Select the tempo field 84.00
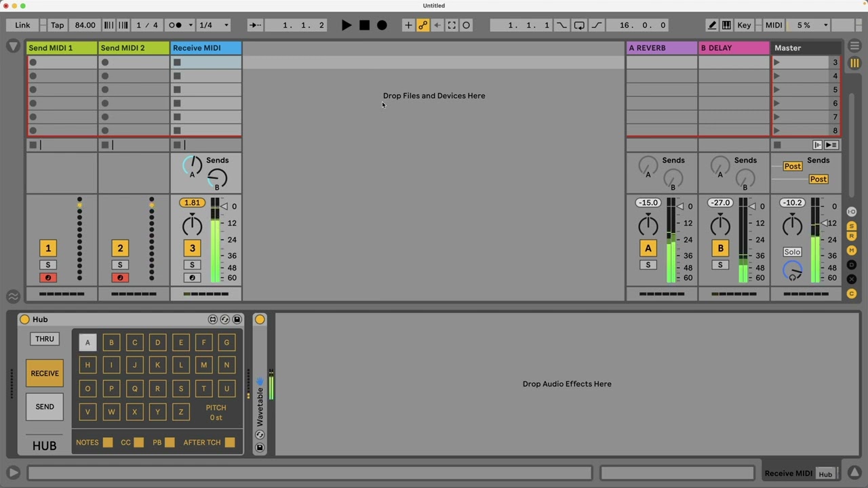Screen dimensions: 868x488 coord(85,25)
